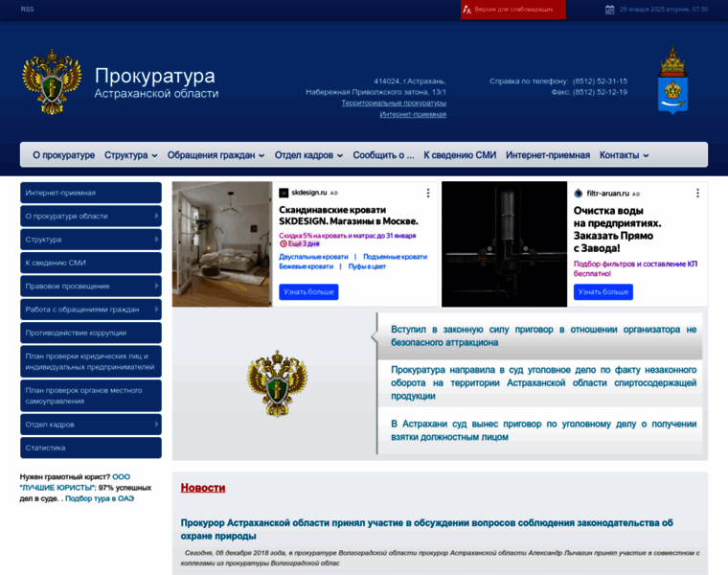728x575 pixels.
Task: Open План проверок органов местного самоуправления
Action: (91, 396)
